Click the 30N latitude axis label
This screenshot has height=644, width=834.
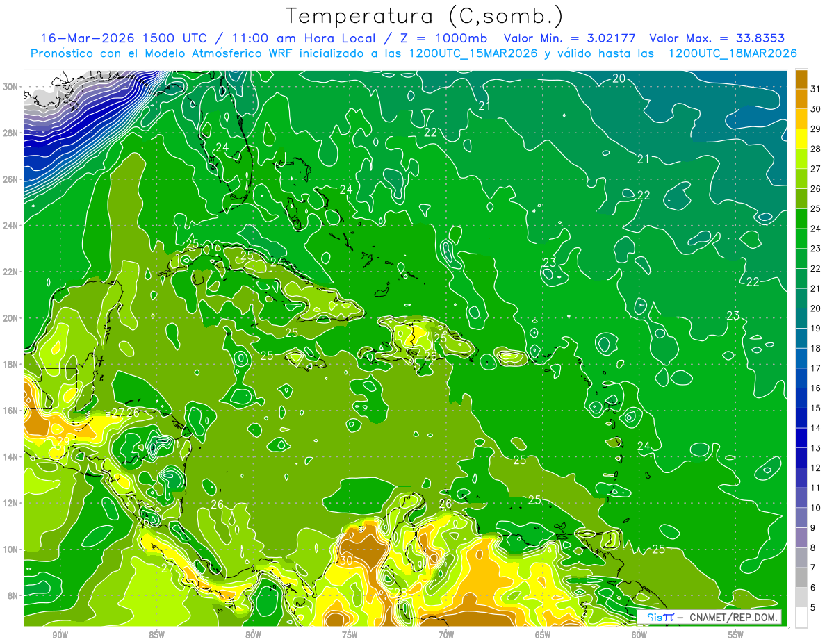12,87
